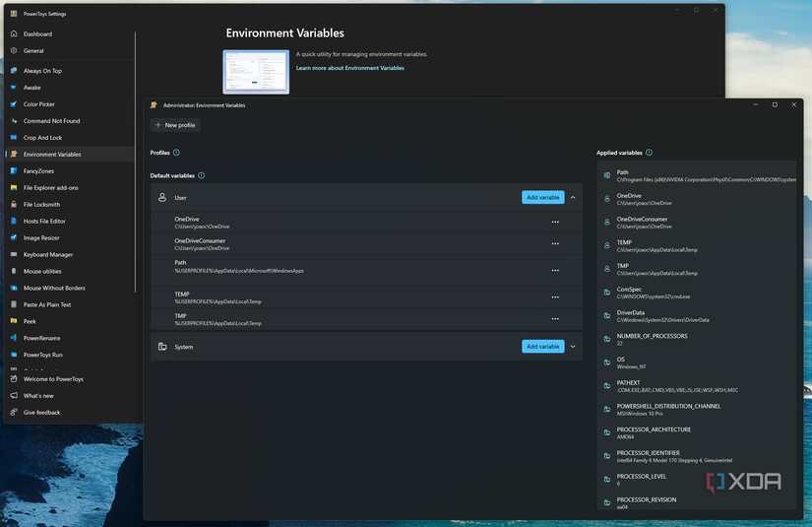Click the Profiles info icon
812x527 pixels.
[x=176, y=153]
